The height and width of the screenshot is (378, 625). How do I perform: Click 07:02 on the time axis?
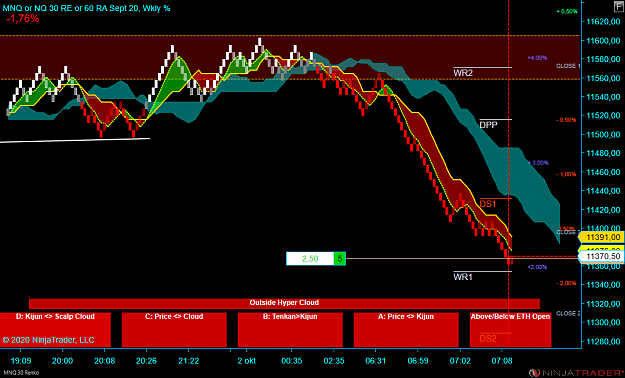pyautogui.click(x=460, y=361)
